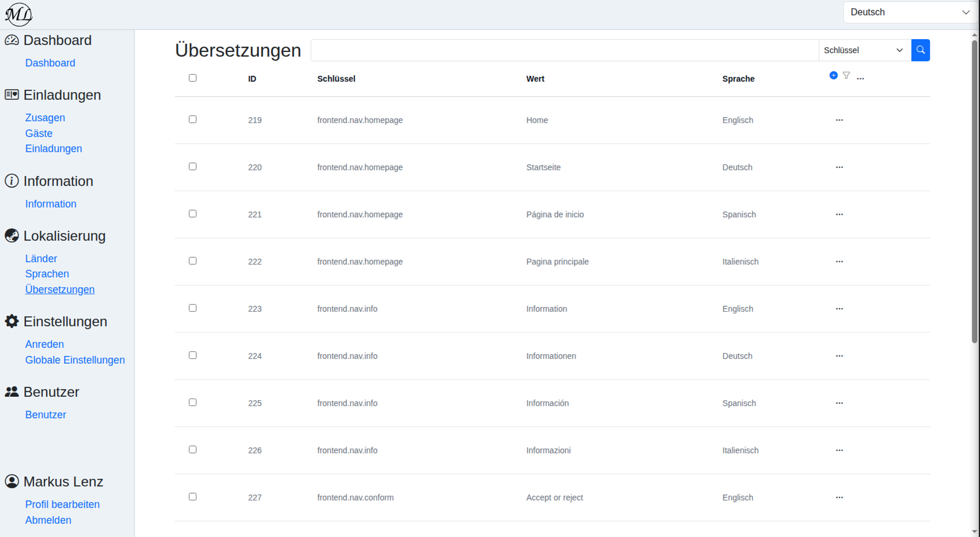This screenshot has width=980, height=537.
Task: Open the table header three-dots menu
Action: tap(860, 78)
